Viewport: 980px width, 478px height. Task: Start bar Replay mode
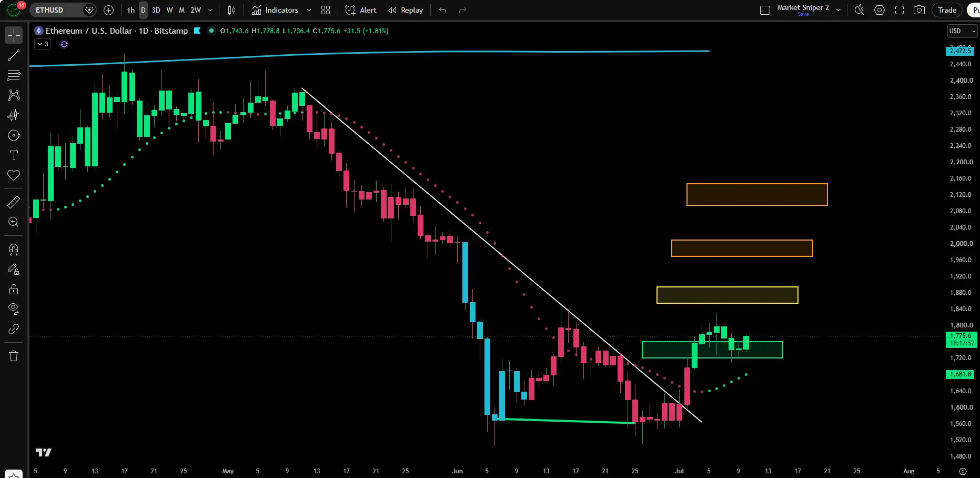[x=406, y=10]
